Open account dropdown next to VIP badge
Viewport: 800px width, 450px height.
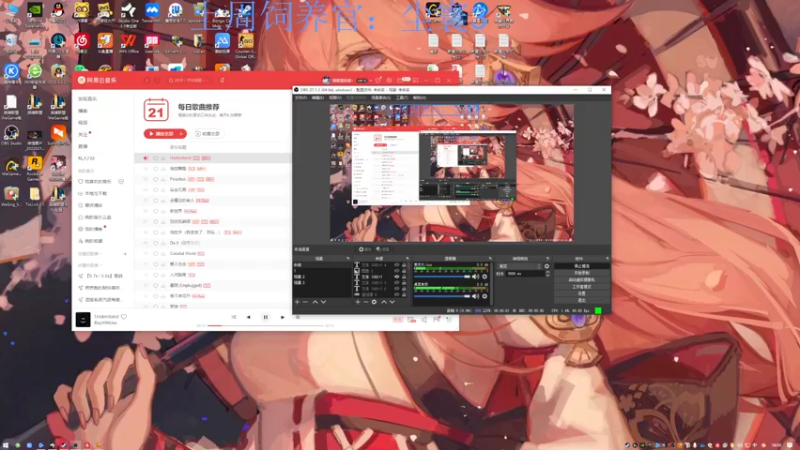[x=370, y=80]
